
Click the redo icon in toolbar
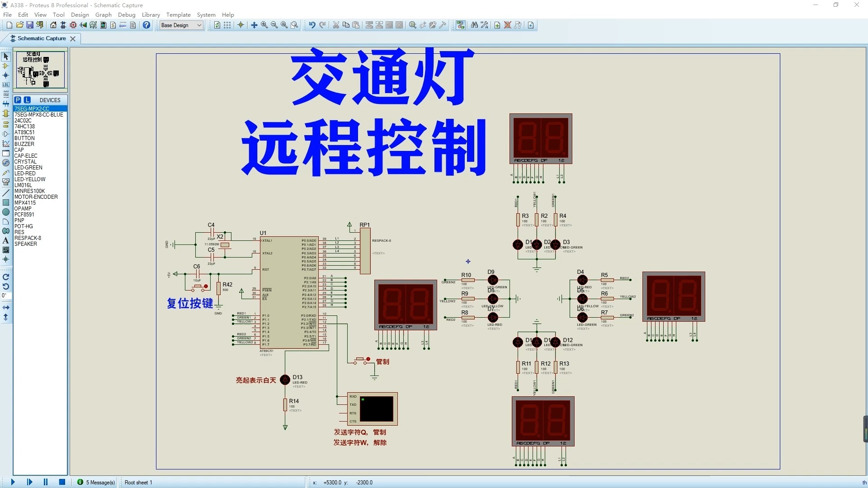[322, 24]
